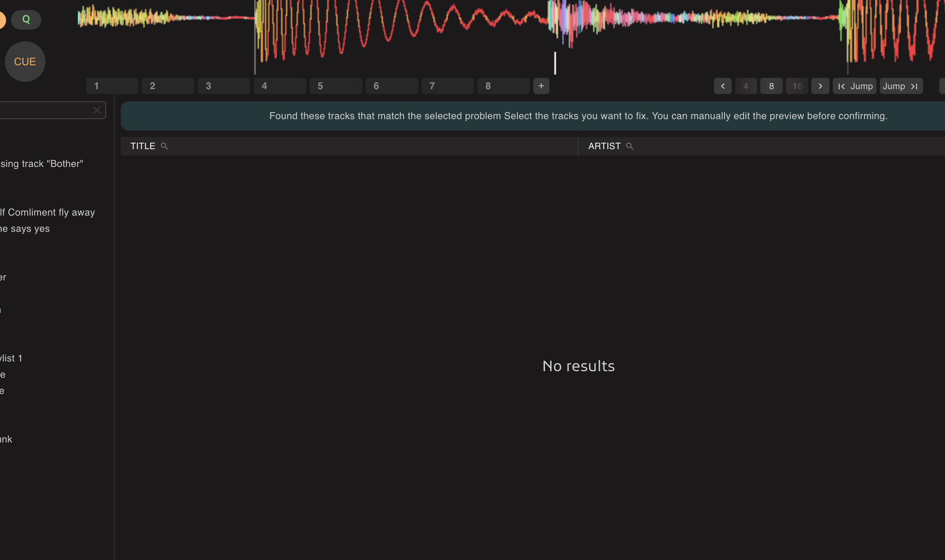Viewport: 945px width, 560px height.
Task: Select beat jump size 4
Action: [746, 86]
